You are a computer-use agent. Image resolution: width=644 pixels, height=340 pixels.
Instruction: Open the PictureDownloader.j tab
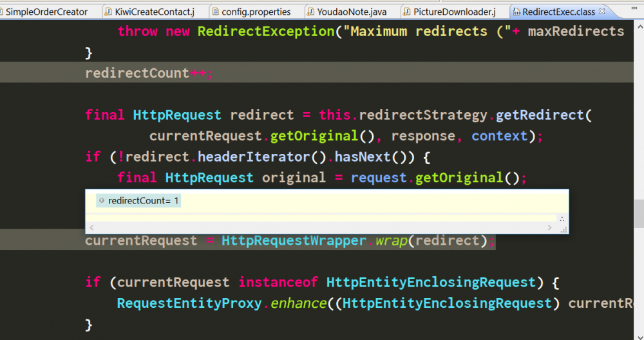click(454, 12)
